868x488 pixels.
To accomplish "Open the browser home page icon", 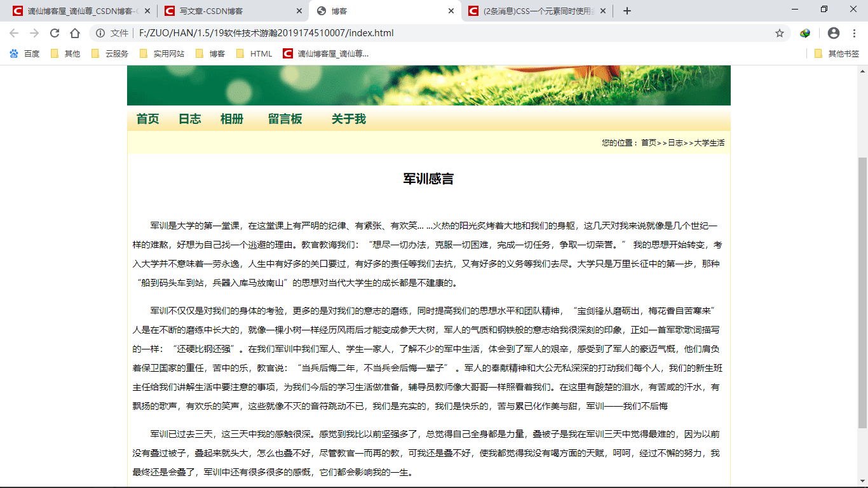I will [75, 33].
